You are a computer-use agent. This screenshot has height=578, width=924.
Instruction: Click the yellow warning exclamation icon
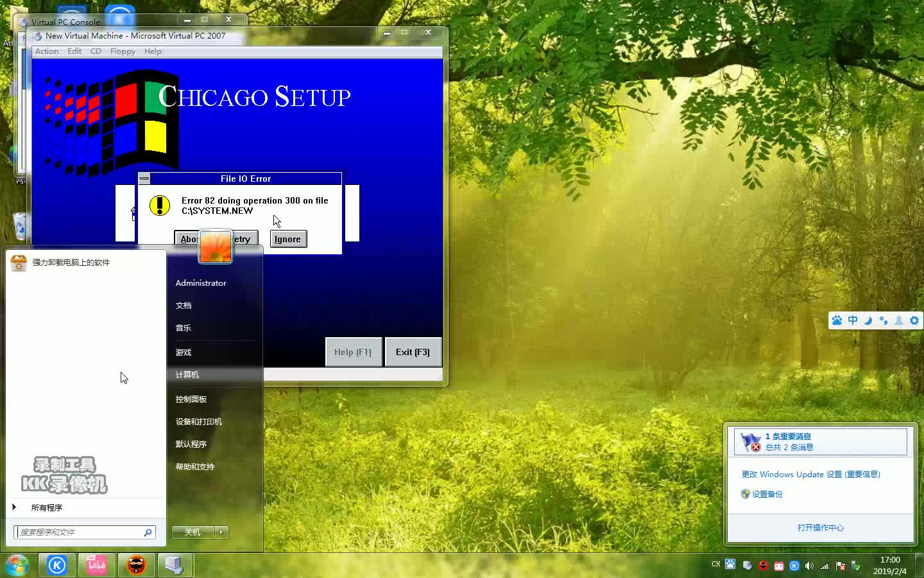159,206
